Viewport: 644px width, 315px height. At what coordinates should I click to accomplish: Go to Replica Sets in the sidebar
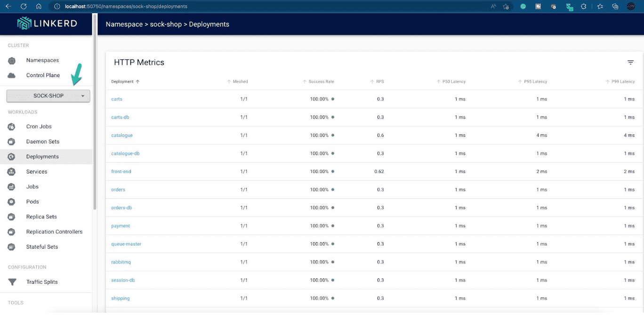(x=41, y=217)
